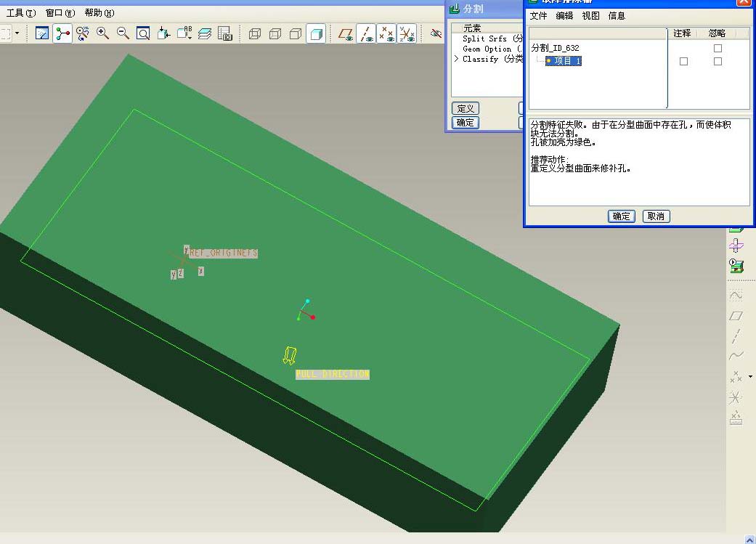Click 取消 in the troubleshooter dialog

(x=656, y=216)
